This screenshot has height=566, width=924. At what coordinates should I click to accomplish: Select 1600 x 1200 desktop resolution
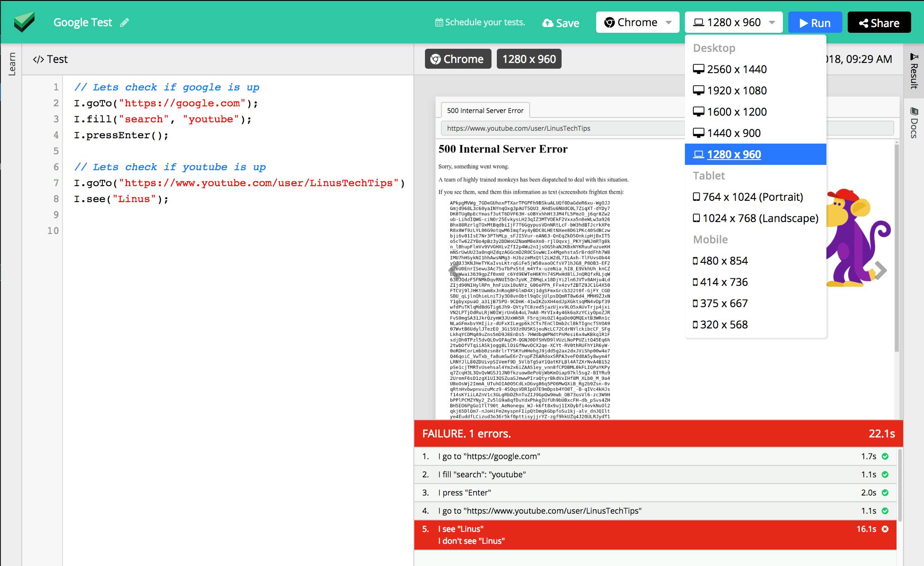[755, 112]
